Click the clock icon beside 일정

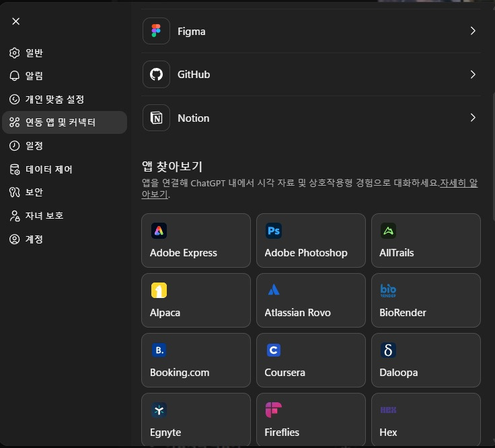15,145
